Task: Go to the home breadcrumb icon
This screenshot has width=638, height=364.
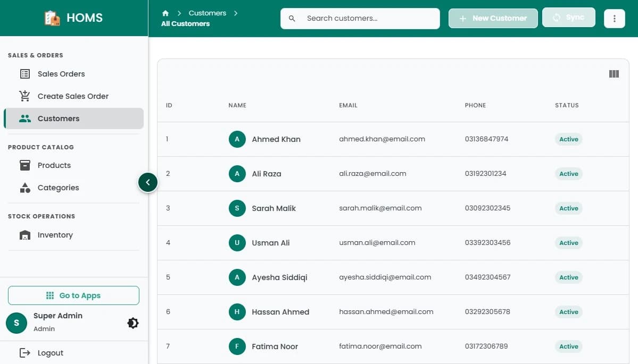Action: (x=165, y=13)
